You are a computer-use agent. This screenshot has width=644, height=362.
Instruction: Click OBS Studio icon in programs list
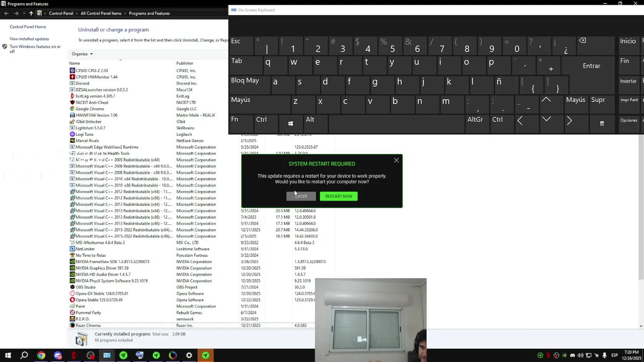pyautogui.click(x=72, y=287)
